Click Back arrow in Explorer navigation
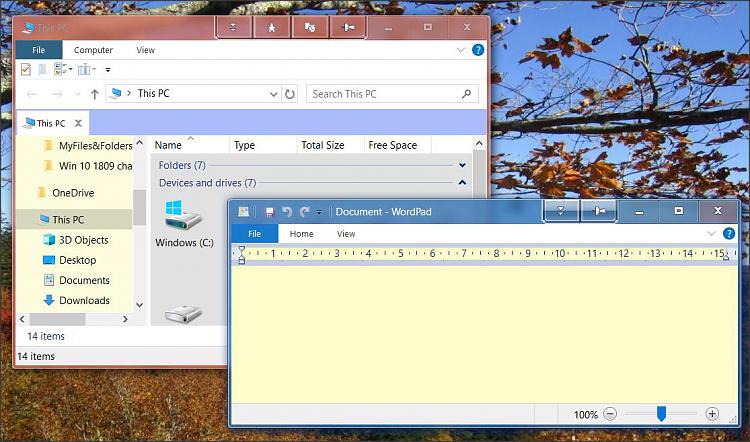This screenshot has width=750, height=442. pos(32,94)
